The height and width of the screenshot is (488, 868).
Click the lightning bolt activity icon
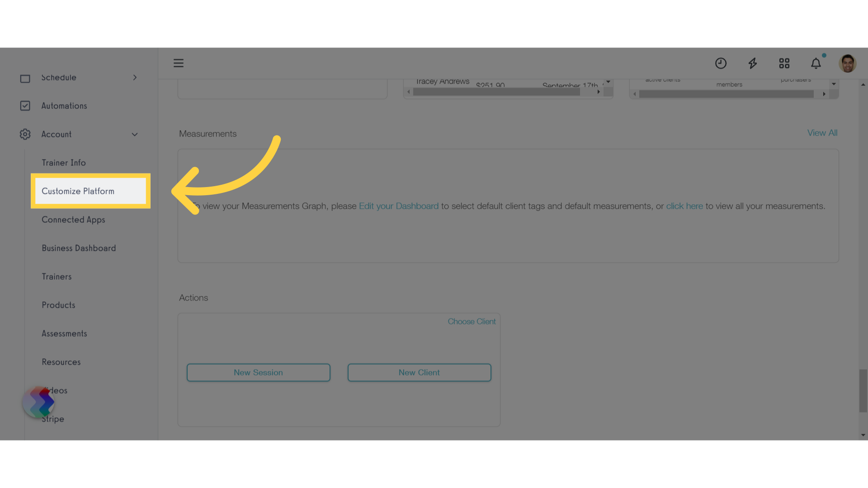753,63
